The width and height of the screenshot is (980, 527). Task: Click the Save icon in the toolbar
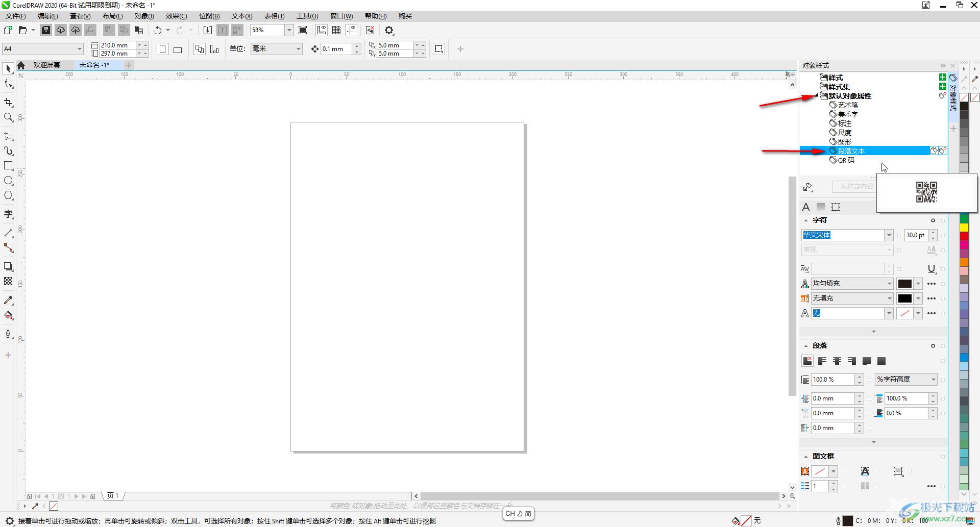[46, 30]
